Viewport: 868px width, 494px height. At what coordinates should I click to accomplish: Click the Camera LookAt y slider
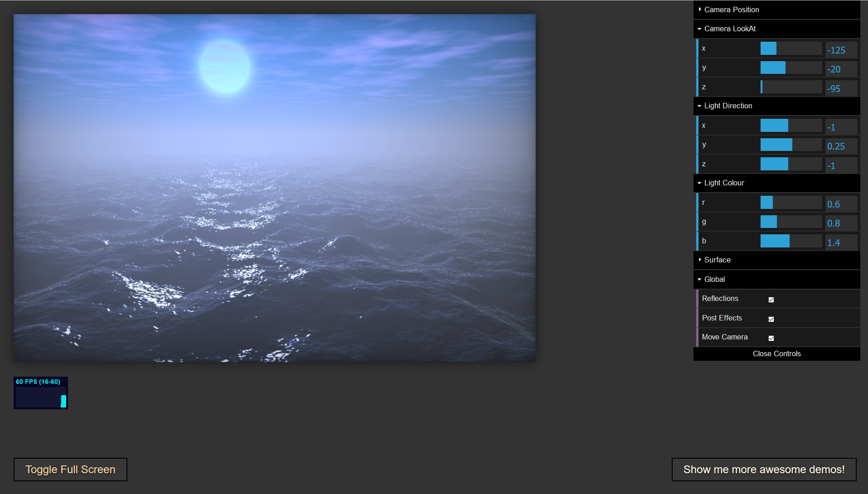(791, 68)
